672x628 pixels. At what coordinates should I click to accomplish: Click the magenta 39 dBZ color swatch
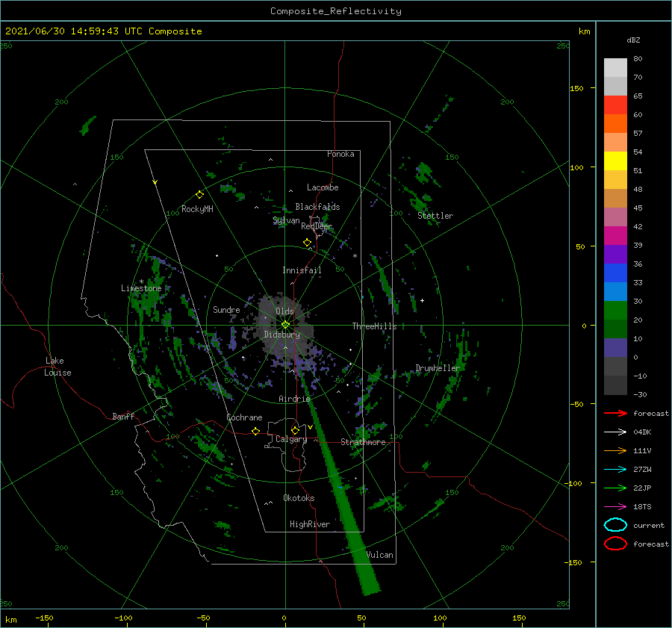(x=615, y=236)
